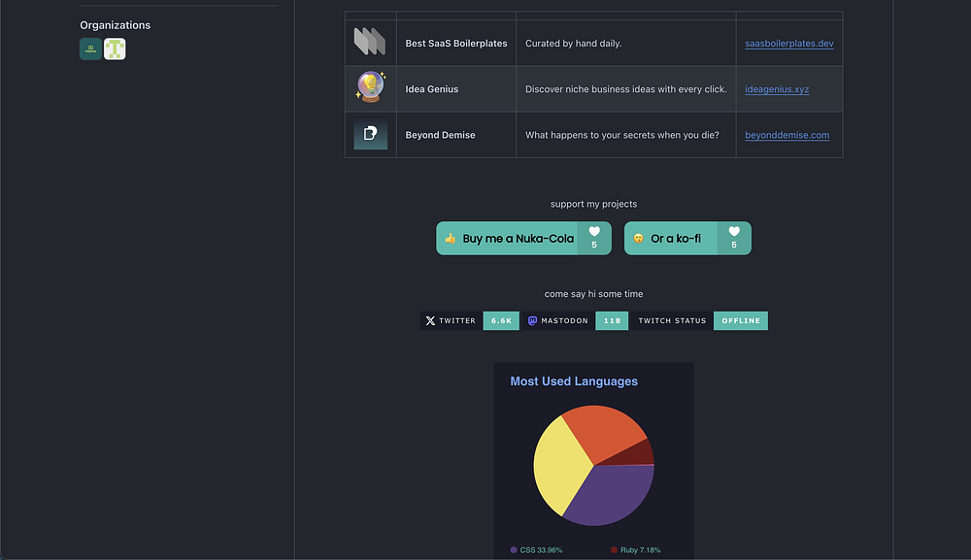Click the 6.6K Twitter follower count
This screenshot has height=560, width=971.
tap(501, 320)
